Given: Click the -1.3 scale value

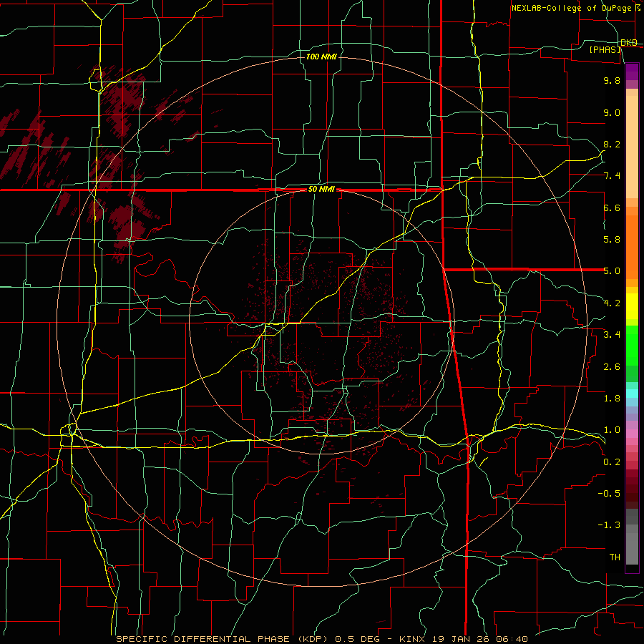Looking at the screenshot, I should coord(609,525).
